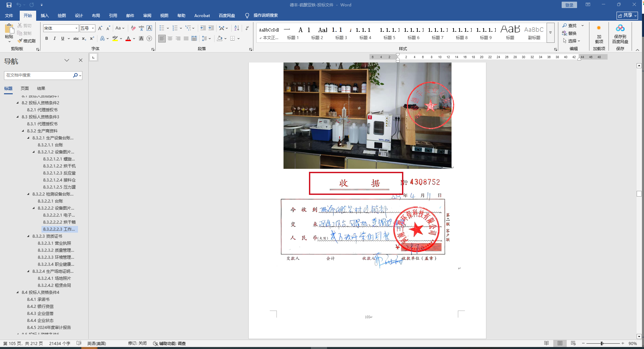Save to Baidu Netdisk cloud icon
The image size is (644, 349).
[620, 28]
